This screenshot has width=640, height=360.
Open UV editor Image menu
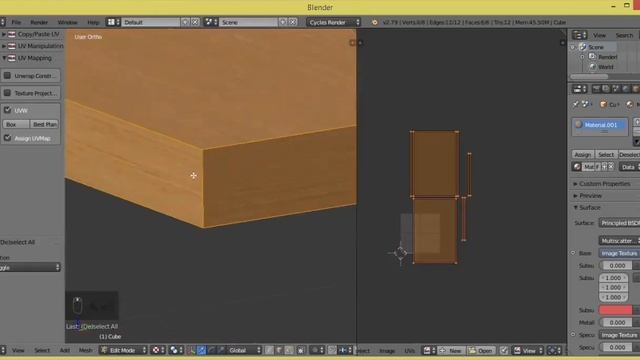(387, 351)
